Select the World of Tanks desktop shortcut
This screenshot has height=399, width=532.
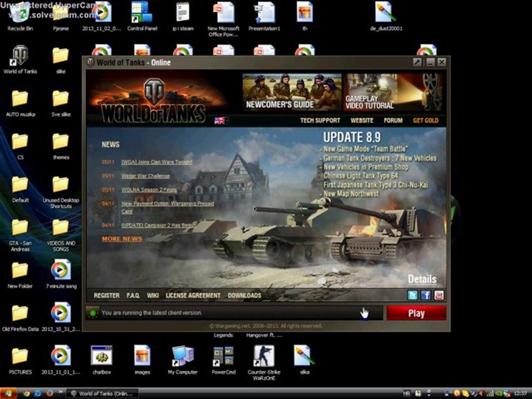coord(20,60)
